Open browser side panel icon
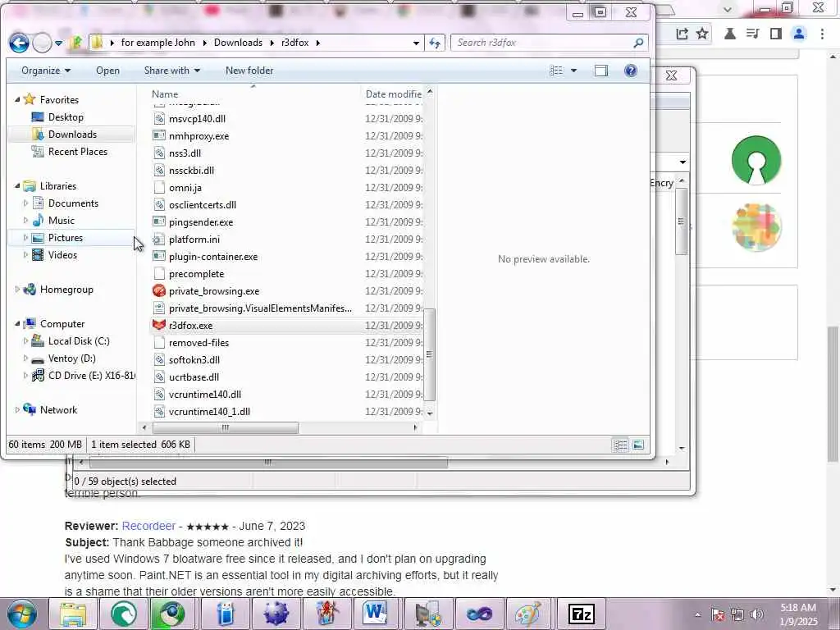 pos(775,34)
